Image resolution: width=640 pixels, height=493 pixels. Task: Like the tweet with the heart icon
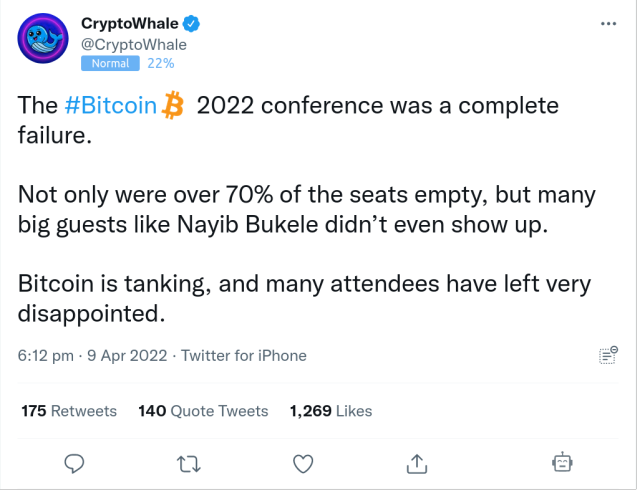[x=303, y=462]
